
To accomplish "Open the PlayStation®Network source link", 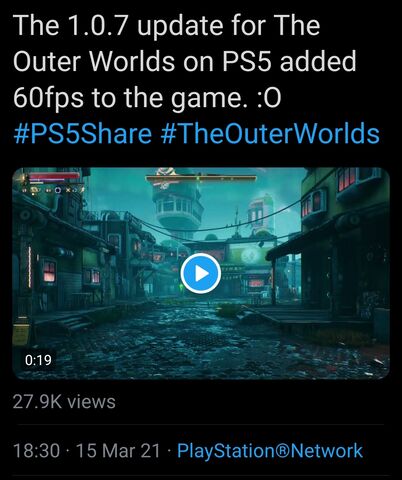I will 270,451.
